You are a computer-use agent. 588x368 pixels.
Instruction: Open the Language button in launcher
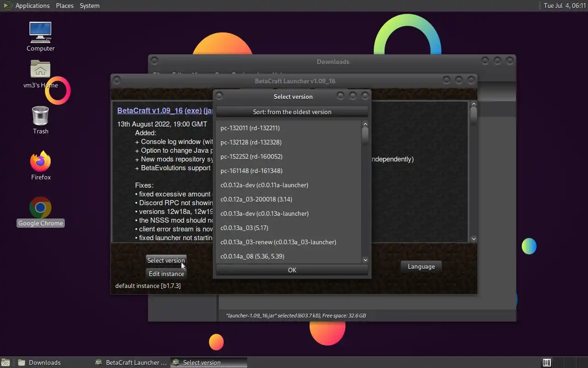tap(421, 266)
